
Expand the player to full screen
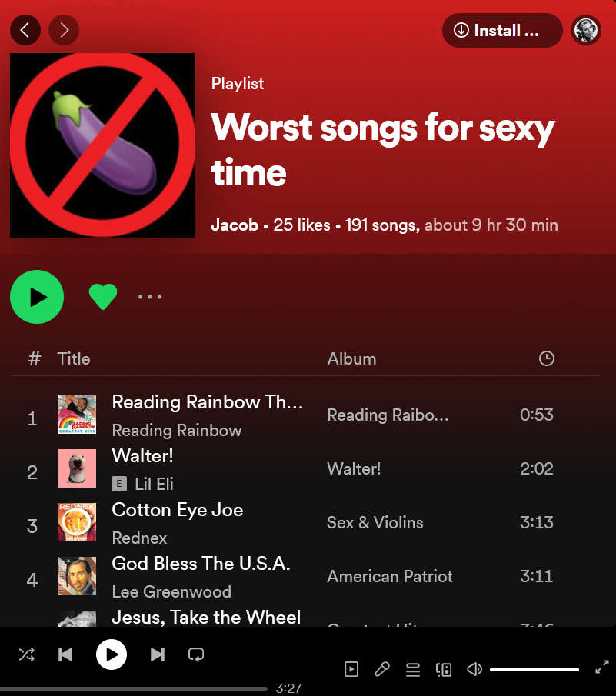(602, 667)
